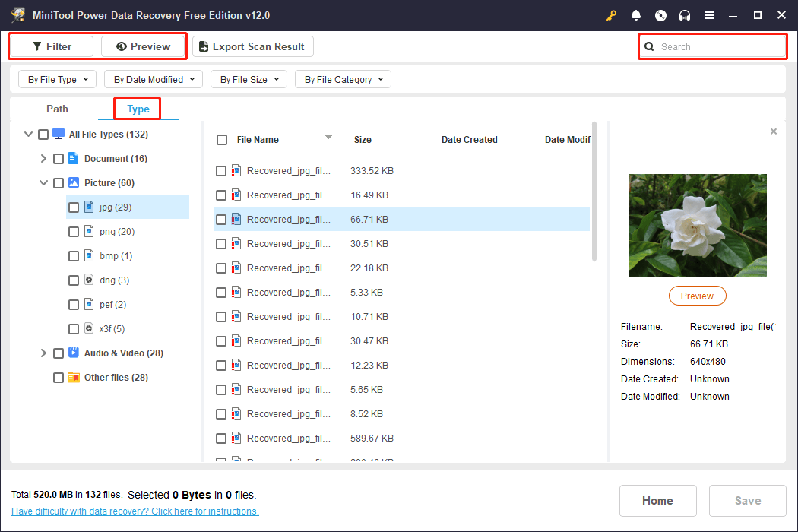Collapse the Picture tree node
The height and width of the screenshot is (532, 798).
click(x=44, y=182)
